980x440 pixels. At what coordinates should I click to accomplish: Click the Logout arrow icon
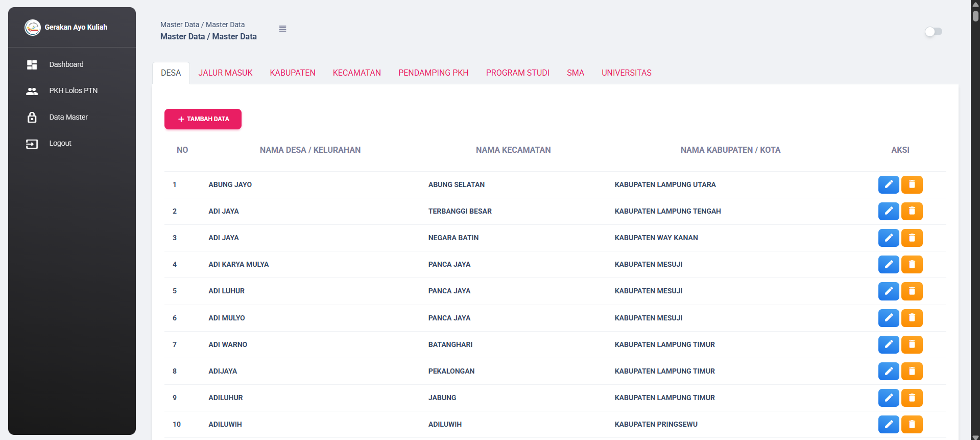(x=32, y=144)
